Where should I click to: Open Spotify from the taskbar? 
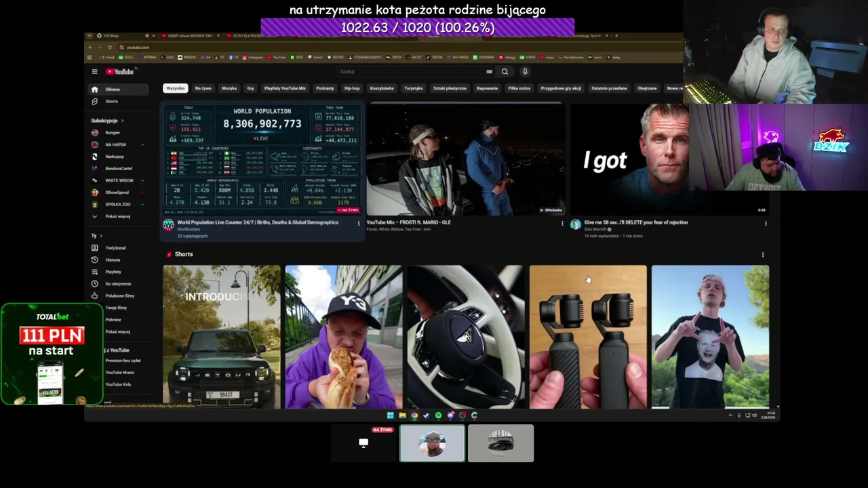(438, 415)
